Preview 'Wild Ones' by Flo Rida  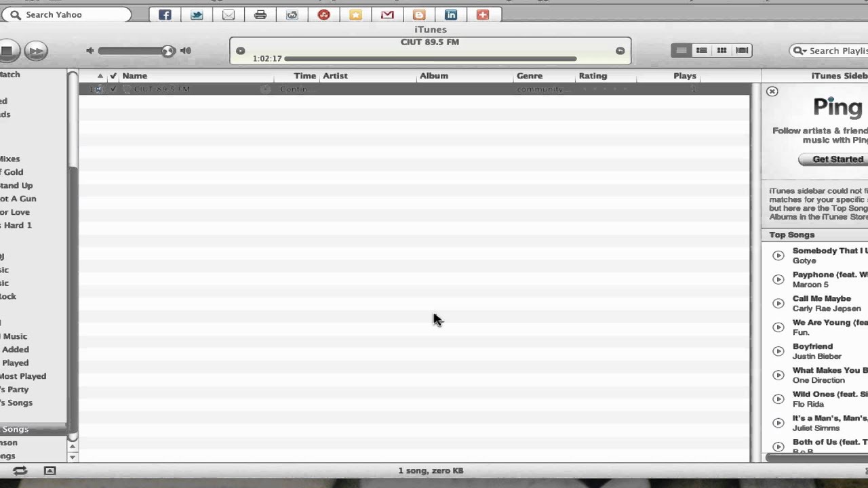(778, 399)
